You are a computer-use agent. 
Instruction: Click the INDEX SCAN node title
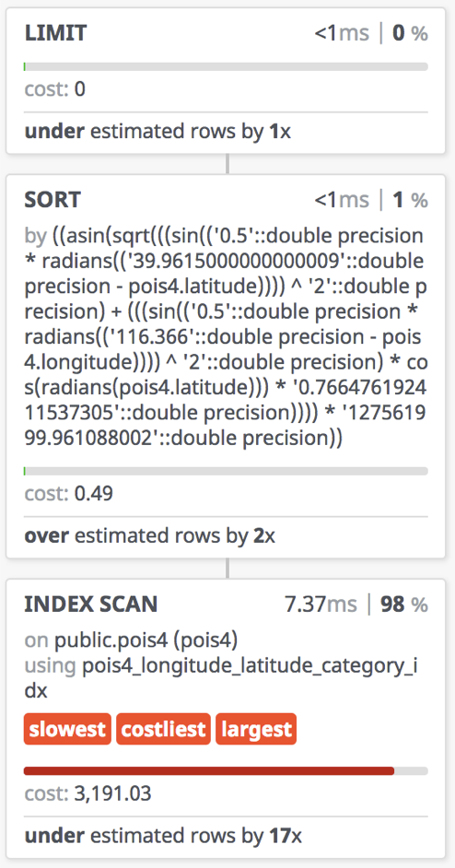[x=91, y=604]
